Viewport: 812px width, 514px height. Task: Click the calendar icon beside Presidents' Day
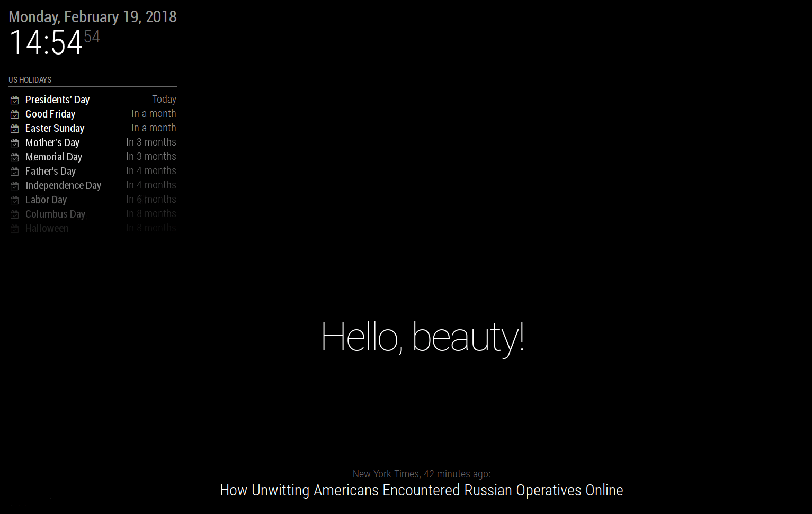[x=15, y=100]
